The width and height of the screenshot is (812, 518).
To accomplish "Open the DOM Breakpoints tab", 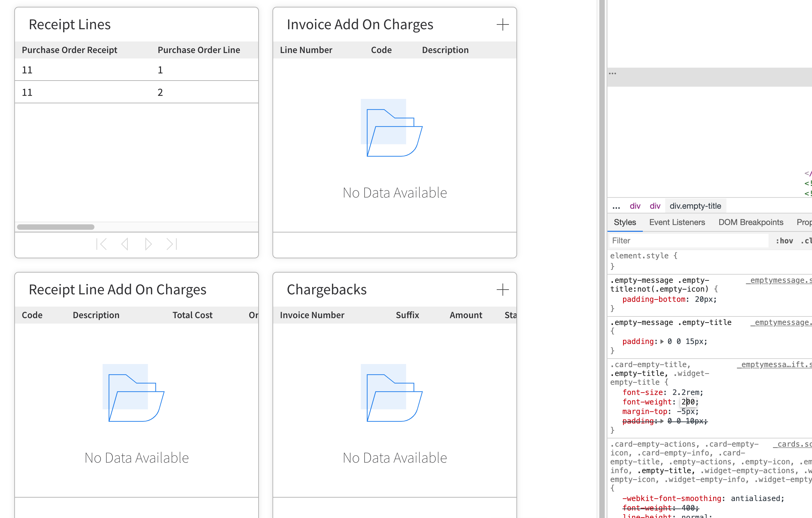I will click(751, 222).
